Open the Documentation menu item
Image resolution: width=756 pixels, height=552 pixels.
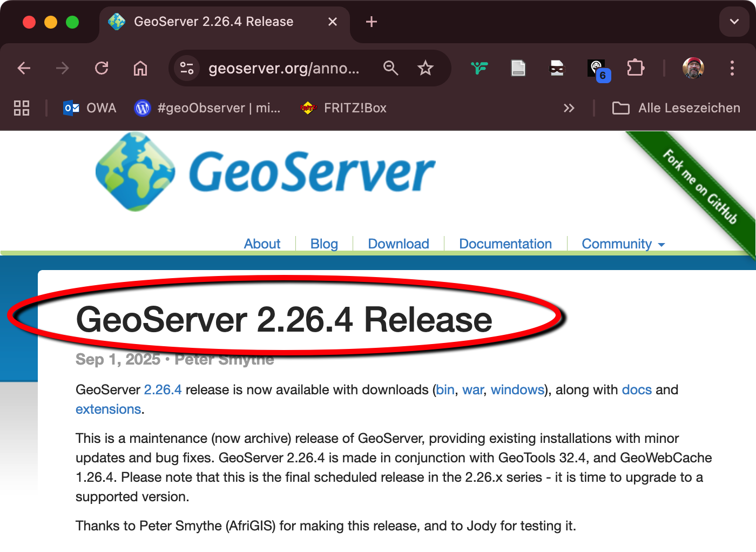[505, 244]
